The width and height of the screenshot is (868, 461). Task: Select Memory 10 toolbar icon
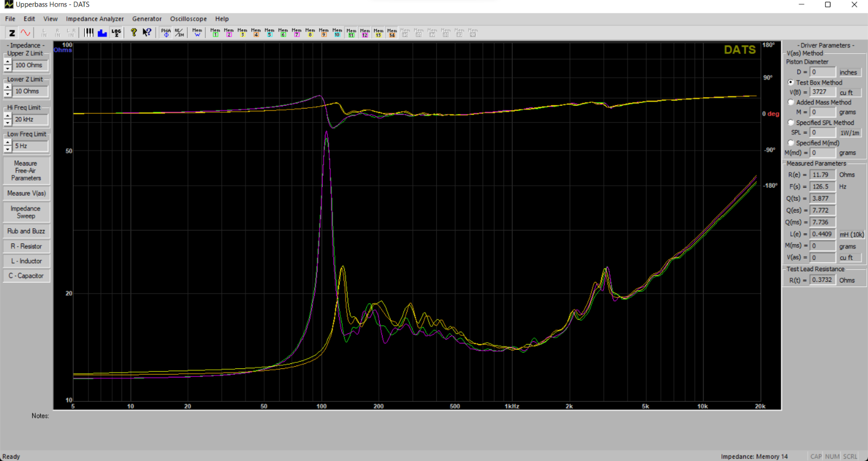point(337,33)
